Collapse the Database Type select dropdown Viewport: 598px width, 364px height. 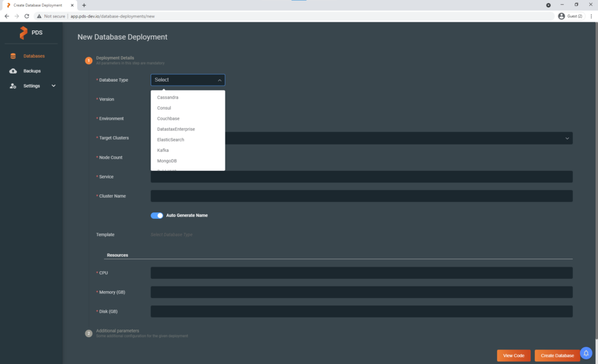tap(187, 80)
